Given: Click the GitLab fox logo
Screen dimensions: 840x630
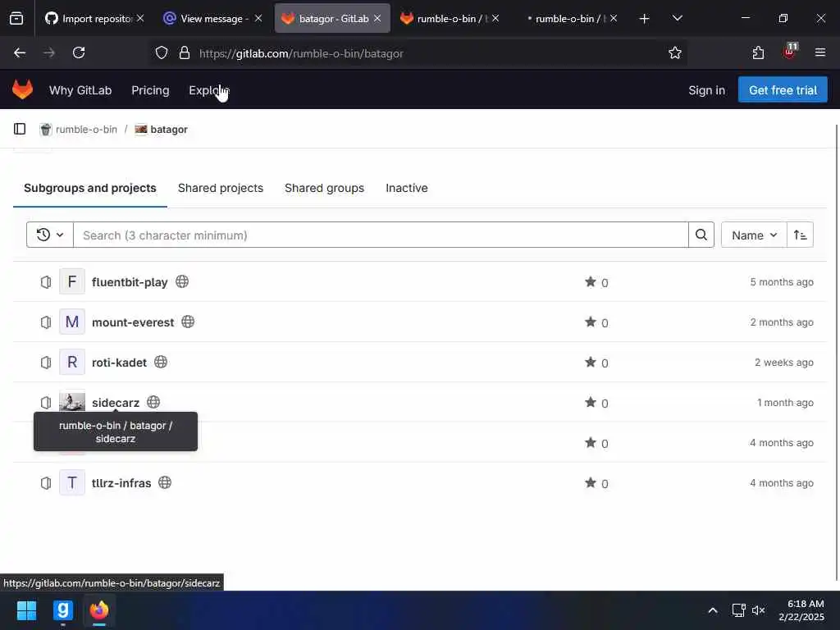Looking at the screenshot, I should [x=22, y=89].
